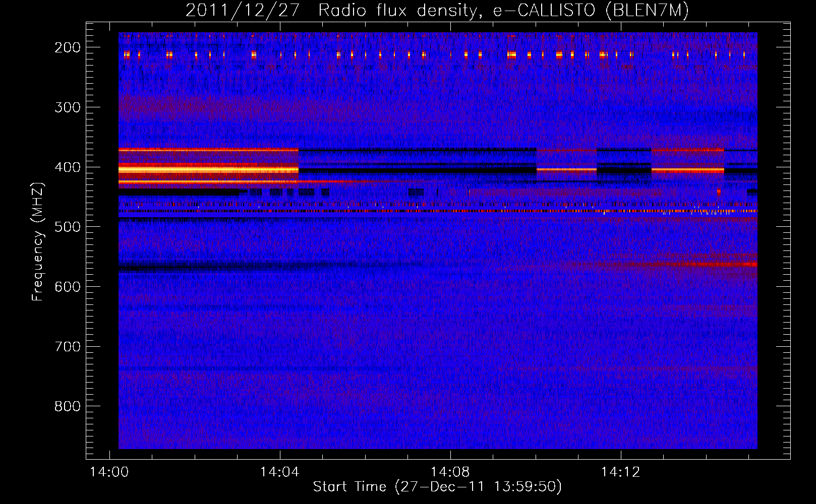Image resolution: width=816 pixels, height=504 pixels.
Task: Click the 400 frequency tick label
Action: (68, 167)
